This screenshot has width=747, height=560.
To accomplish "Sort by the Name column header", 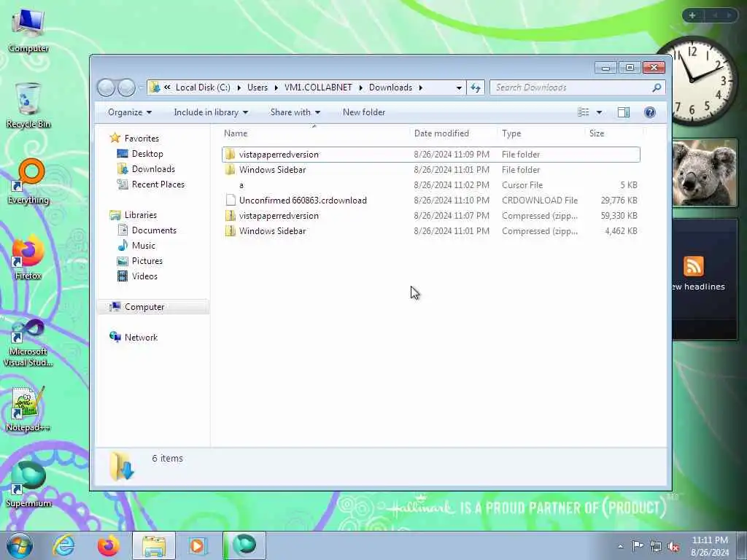I will 315,134.
